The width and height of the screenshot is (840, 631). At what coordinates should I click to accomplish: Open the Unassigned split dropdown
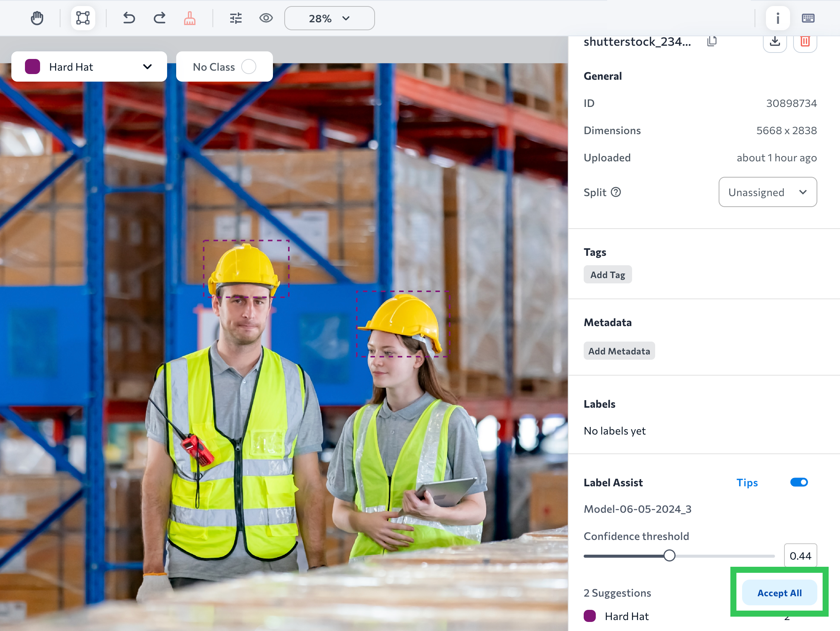[767, 192]
